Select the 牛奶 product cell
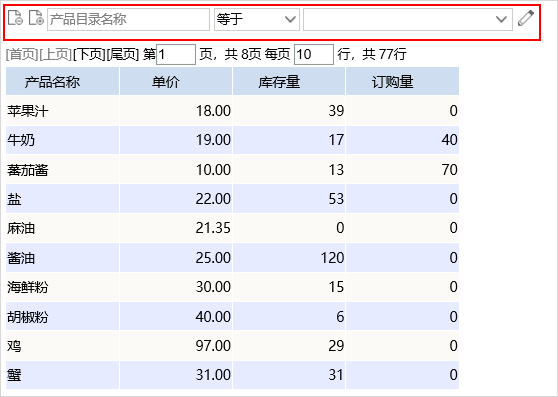558x397 pixels. click(62, 140)
